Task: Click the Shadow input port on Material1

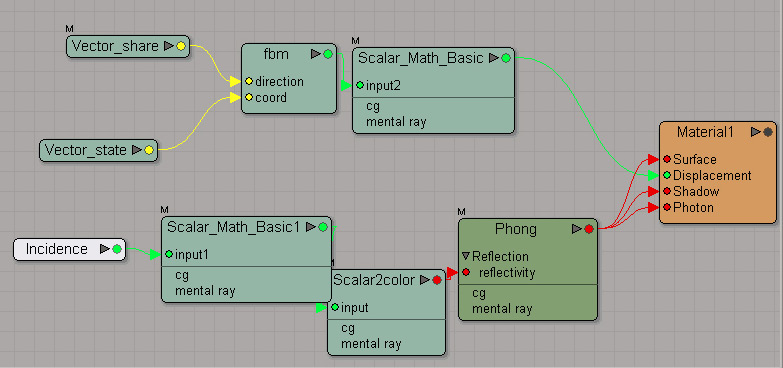Action: [x=667, y=191]
